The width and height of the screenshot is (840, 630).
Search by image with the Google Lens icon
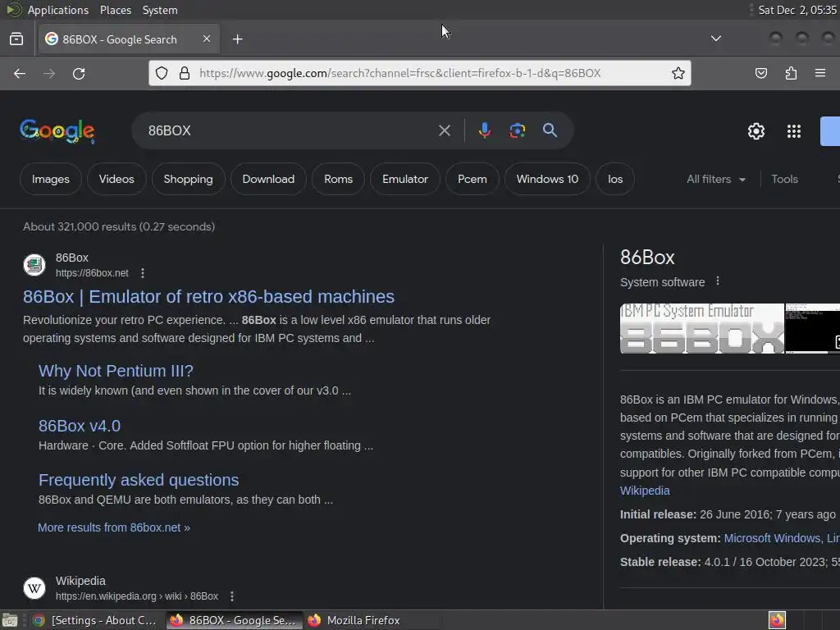(517, 130)
